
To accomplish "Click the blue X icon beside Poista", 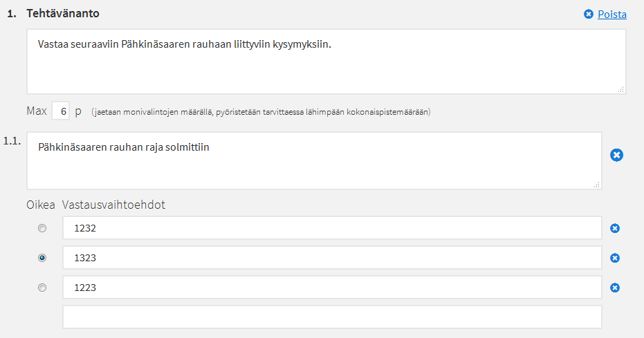I will click(589, 15).
